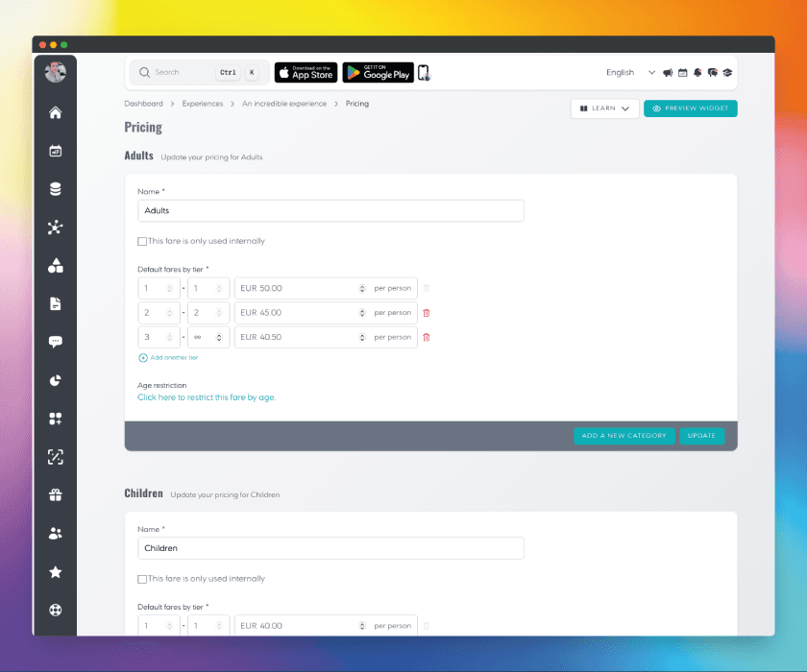Click stepper on Children EUR 40.00 price field
The height and width of the screenshot is (672, 807).
(362, 626)
